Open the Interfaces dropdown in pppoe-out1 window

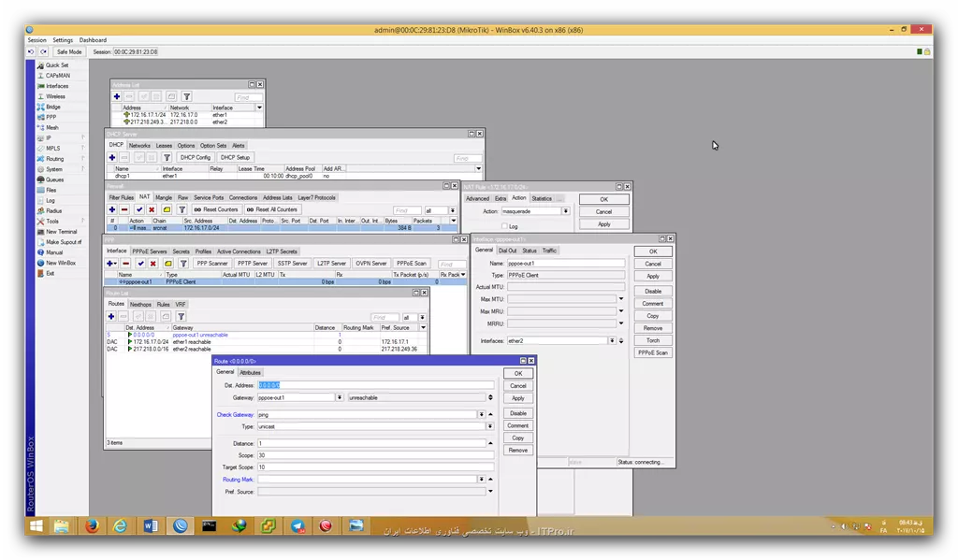click(x=612, y=340)
